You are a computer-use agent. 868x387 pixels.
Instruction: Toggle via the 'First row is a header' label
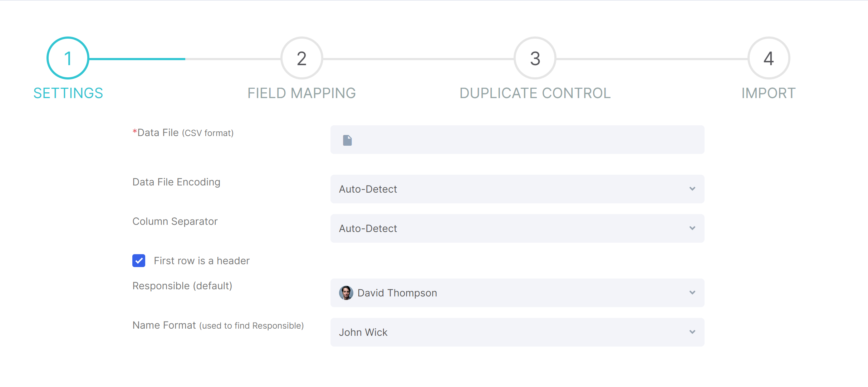[x=202, y=261]
